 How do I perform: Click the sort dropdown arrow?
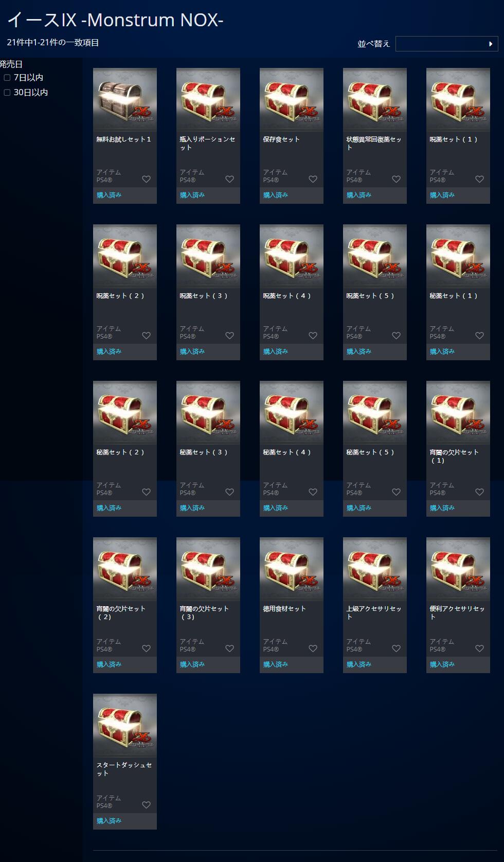point(491,44)
